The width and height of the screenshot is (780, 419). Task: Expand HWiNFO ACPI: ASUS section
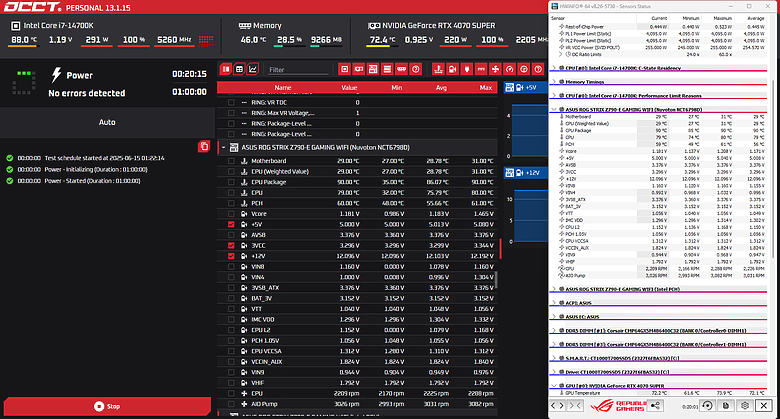click(x=554, y=303)
